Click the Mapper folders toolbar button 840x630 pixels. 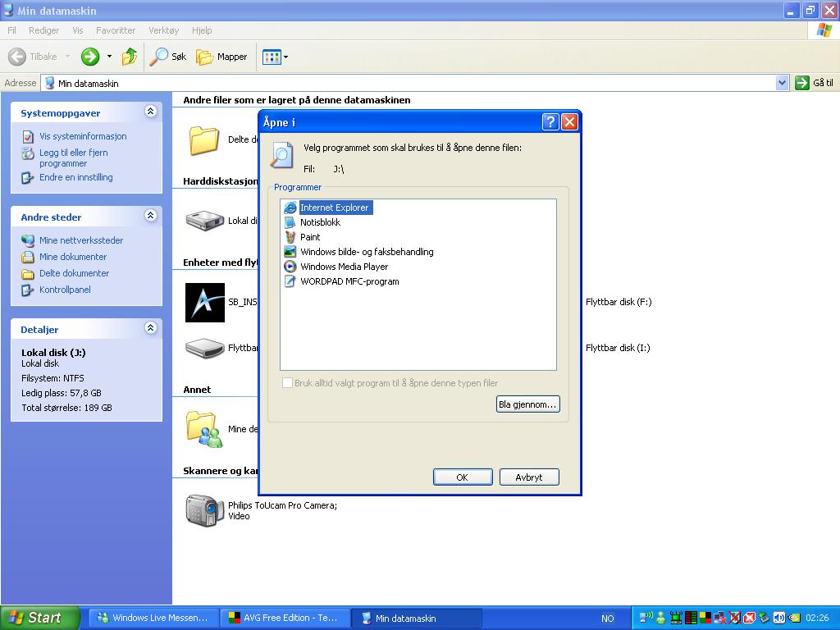pyautogui.click(x=221, y=57)
